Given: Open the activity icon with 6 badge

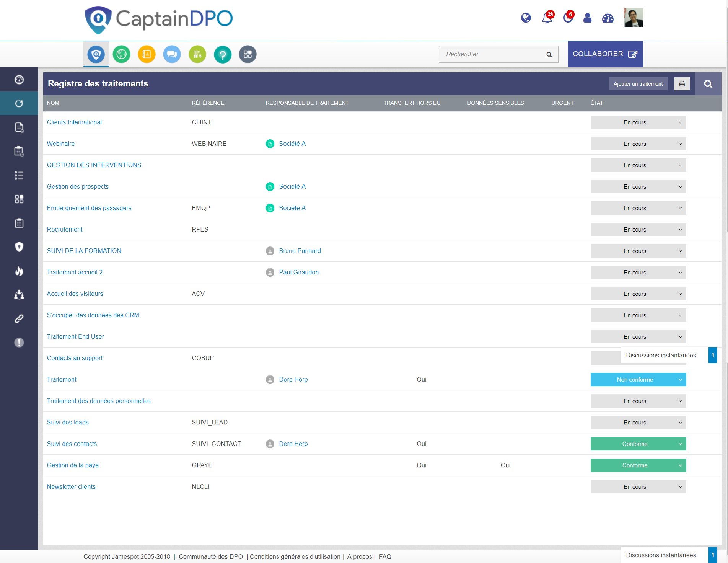Looking at the screenshot, I should tap(568, 18).
